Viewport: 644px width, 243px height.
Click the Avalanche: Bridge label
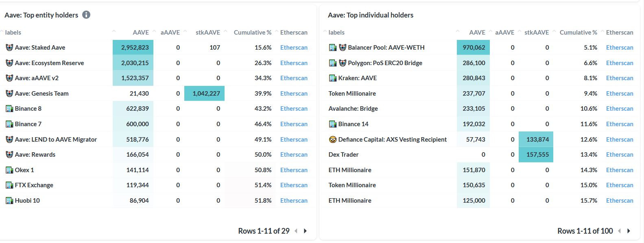353,108
